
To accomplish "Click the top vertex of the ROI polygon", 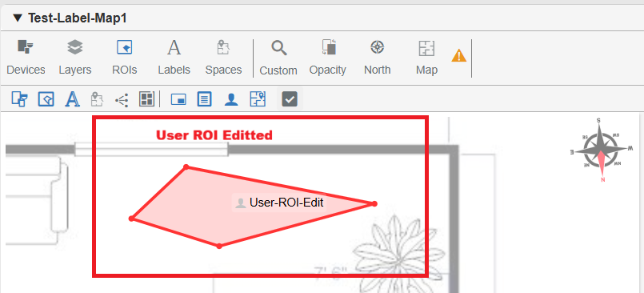I will click(186, 167).
